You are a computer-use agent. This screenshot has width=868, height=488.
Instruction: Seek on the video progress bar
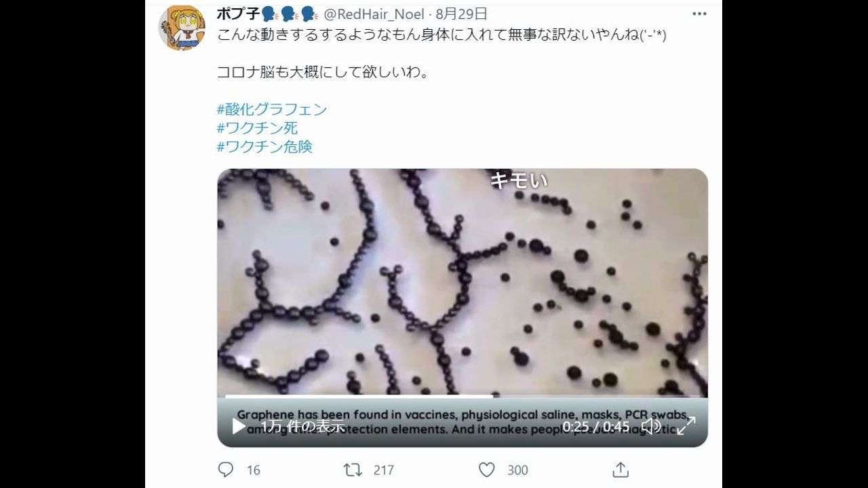pos(462,396)
